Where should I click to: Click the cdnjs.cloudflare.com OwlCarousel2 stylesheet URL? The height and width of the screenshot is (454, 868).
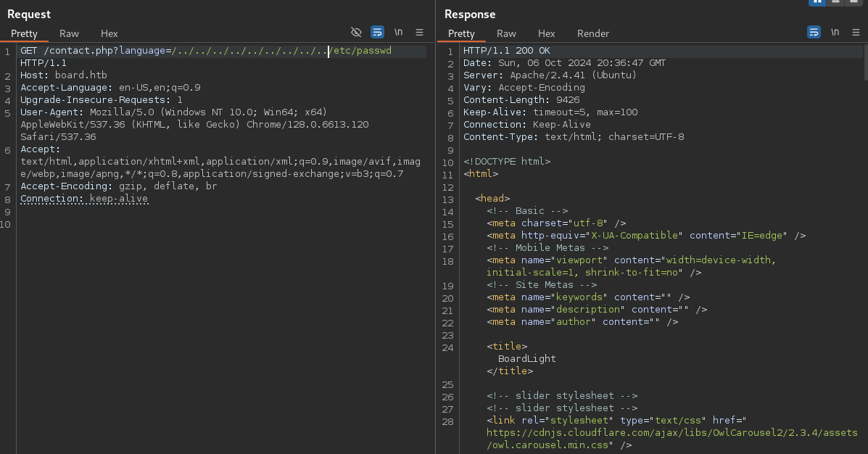pyautogui.click(x=672, y=439)
